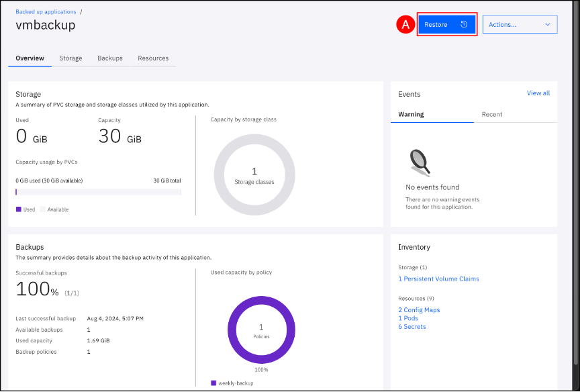Click the red A annotation marker

pos(405,25)
